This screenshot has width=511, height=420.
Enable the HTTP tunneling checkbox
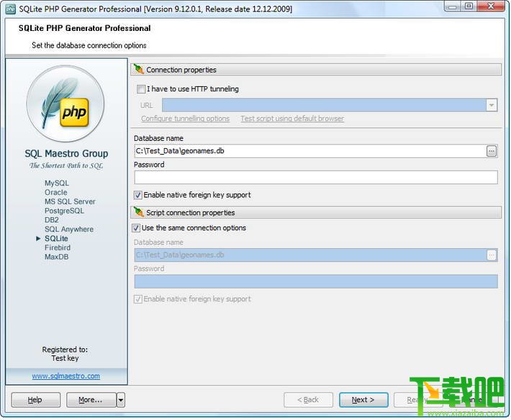[141, 89]
